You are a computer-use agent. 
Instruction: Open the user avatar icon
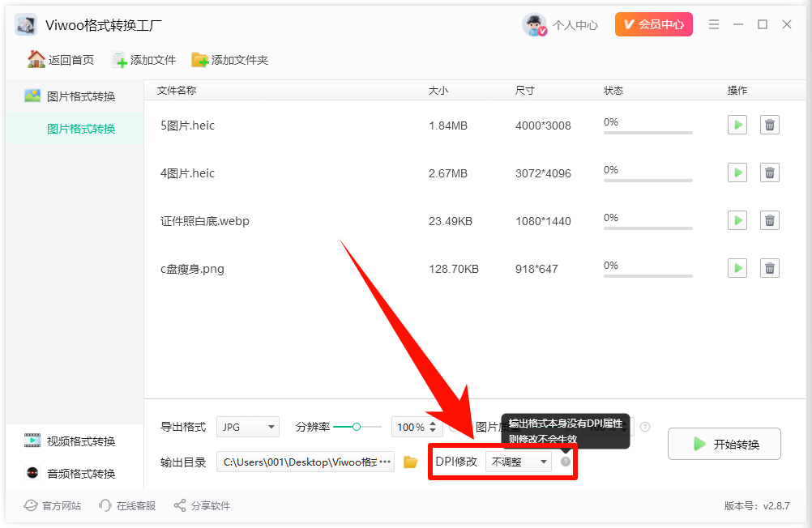[534, 24]
